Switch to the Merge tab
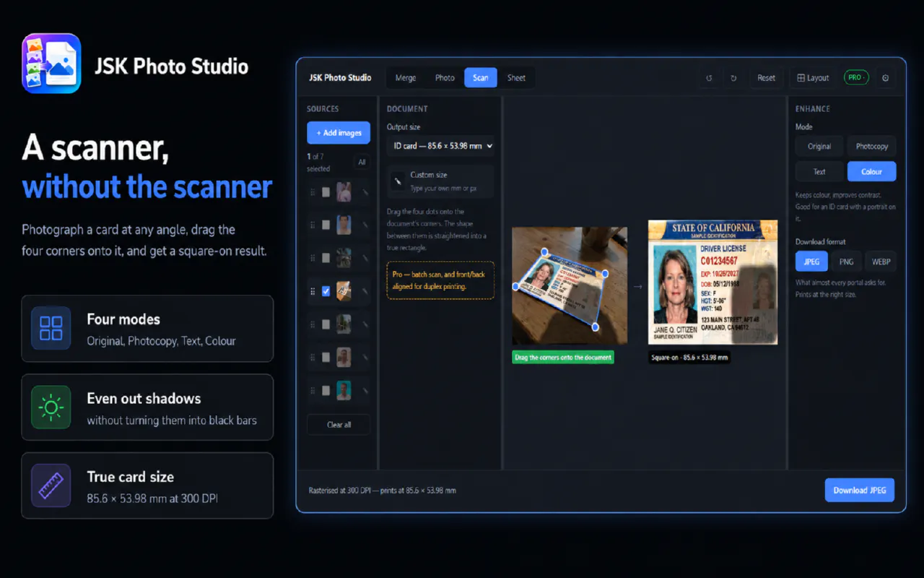This screenshot has width=924, height=578. click(x=406, y=78)
